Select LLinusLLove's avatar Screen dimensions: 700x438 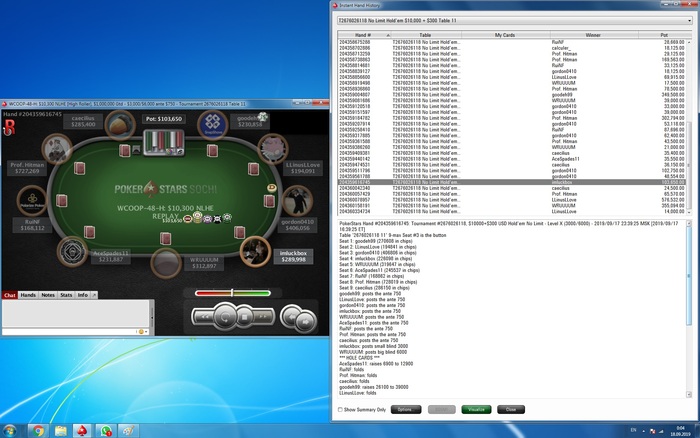[273, 149]
